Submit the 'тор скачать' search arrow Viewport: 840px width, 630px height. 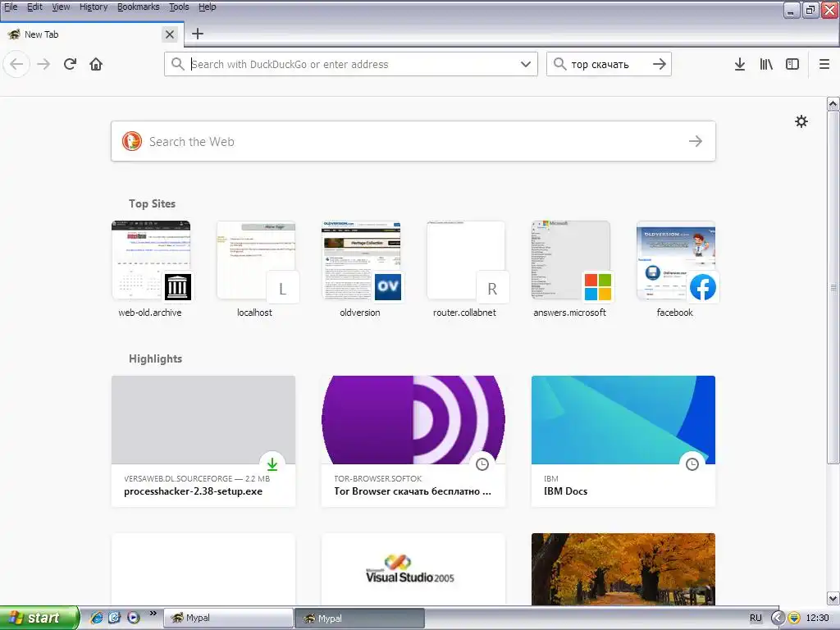pyautogui.click(x=660, y=64)
